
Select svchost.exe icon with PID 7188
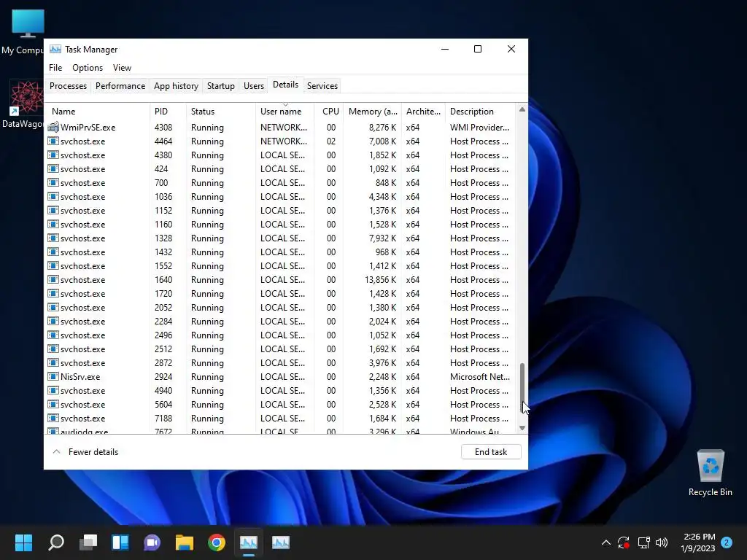(x=53, y=418)
